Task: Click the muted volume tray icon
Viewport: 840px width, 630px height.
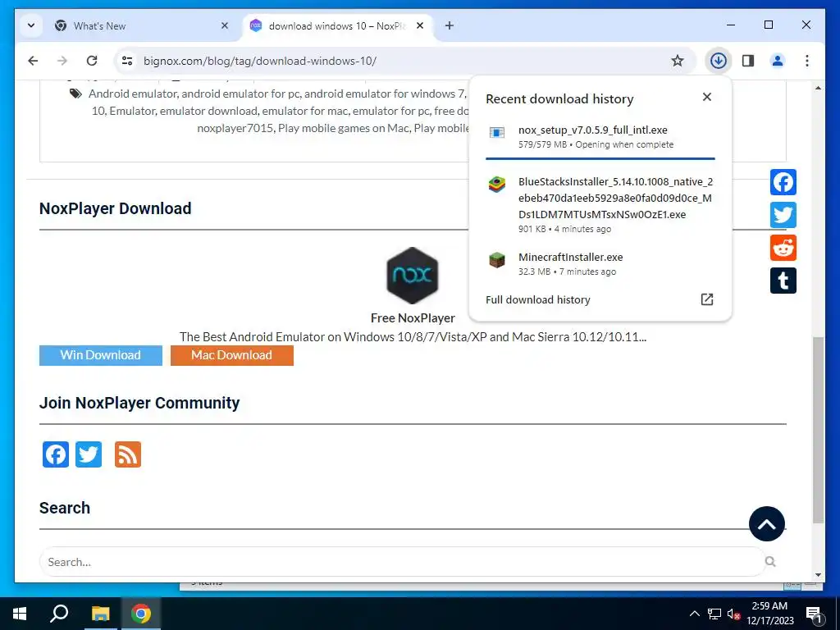Action: (733, 614)
